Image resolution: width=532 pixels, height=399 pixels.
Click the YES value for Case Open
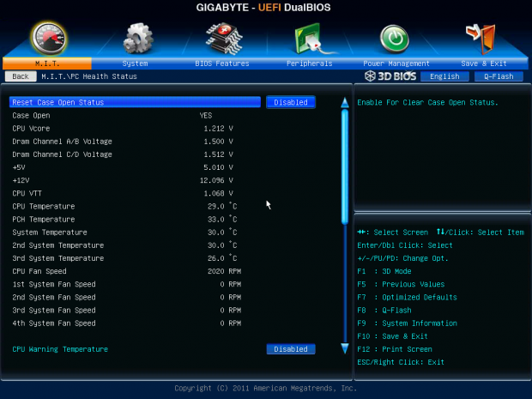(x=206, y=115)
